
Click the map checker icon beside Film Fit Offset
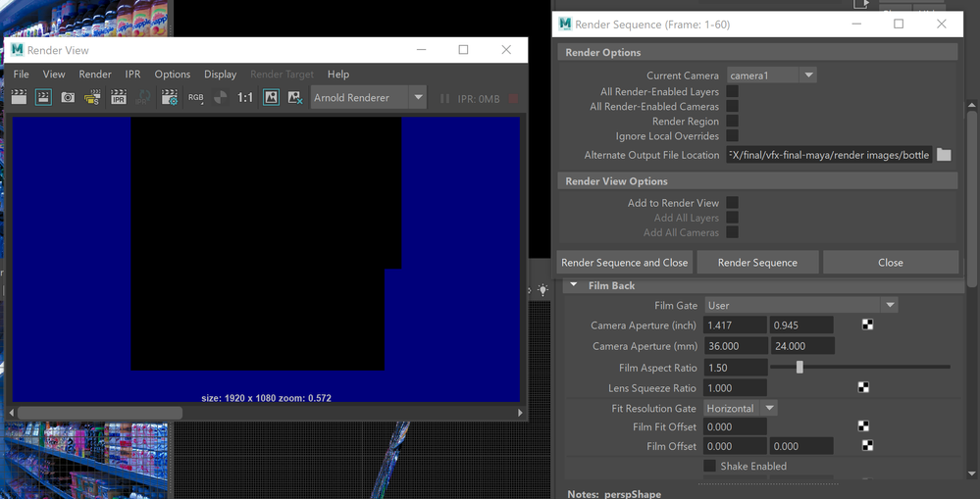(x=863, y=426)
